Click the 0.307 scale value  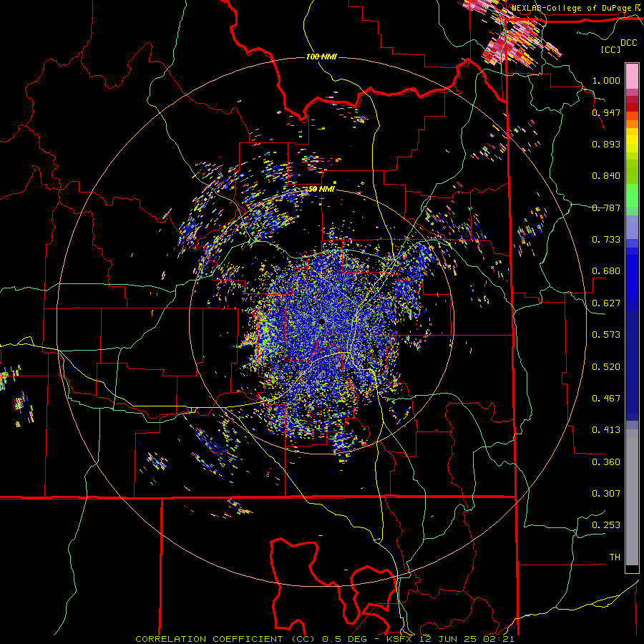(x=606, y=494)
